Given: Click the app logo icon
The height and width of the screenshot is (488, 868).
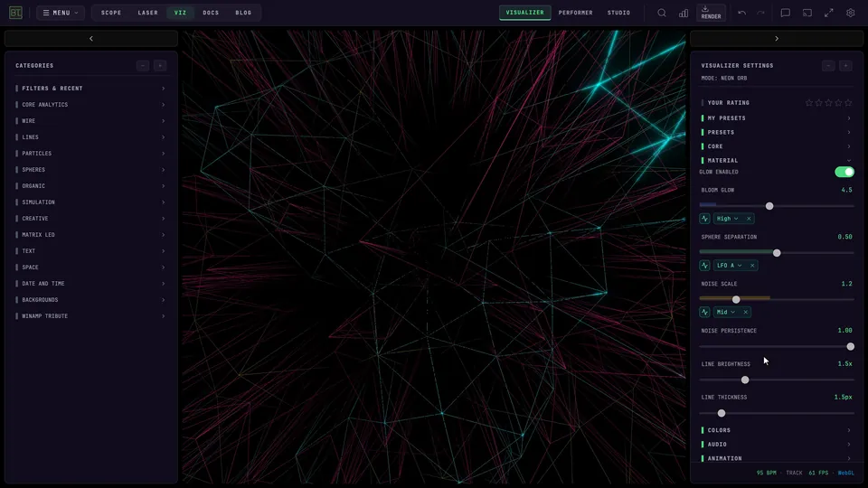Looking at the screenshot, I should pos(15,12).
